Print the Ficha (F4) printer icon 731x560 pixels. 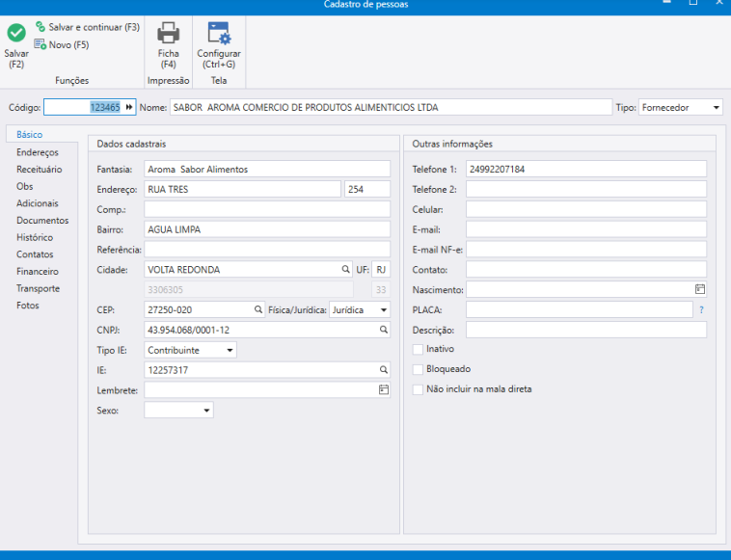click(x=169, y=33)
